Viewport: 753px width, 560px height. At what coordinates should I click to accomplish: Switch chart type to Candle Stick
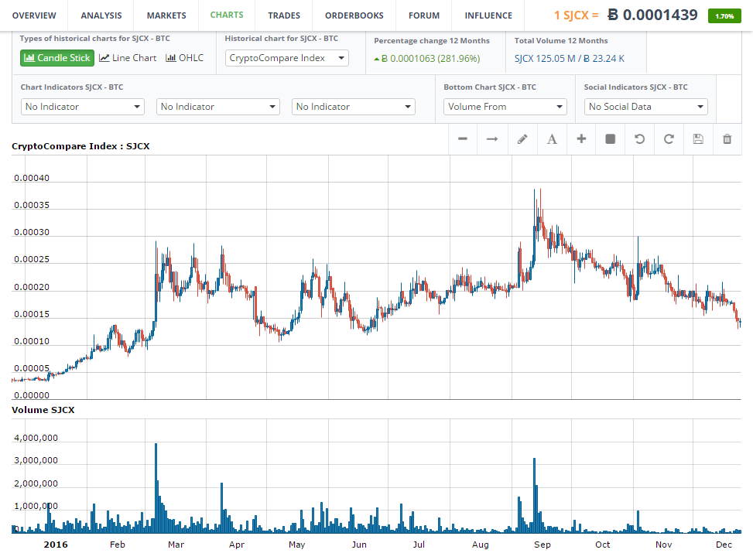(x=57, y=58)
